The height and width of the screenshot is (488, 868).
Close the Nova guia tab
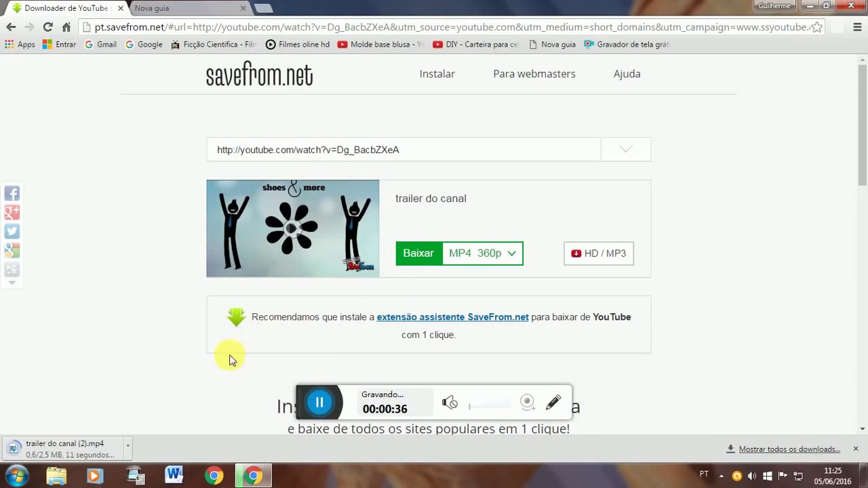[x=243, y=8]
